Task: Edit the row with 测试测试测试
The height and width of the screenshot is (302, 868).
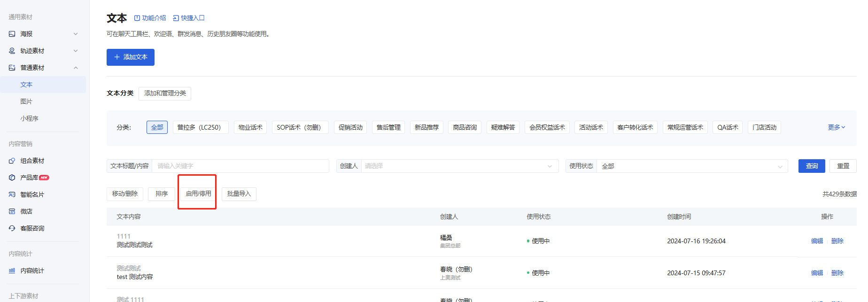Action: pyautogui.click(x=817, y=241)
